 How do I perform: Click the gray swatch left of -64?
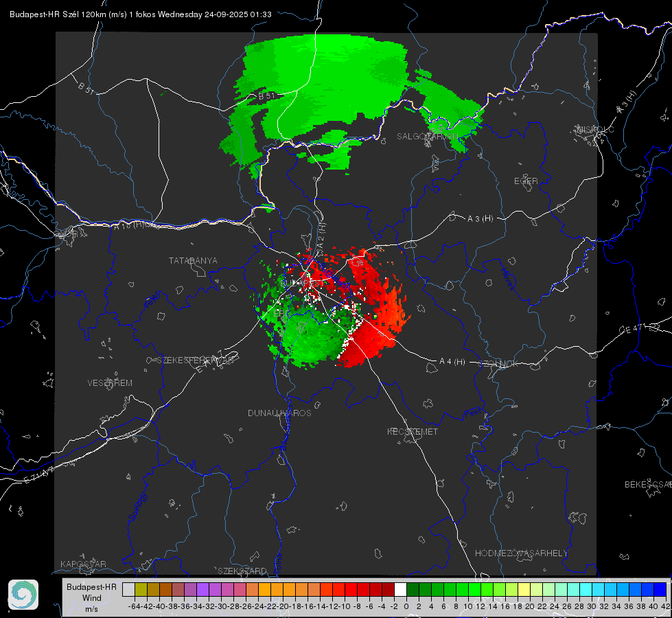click(x=128, y=590)
